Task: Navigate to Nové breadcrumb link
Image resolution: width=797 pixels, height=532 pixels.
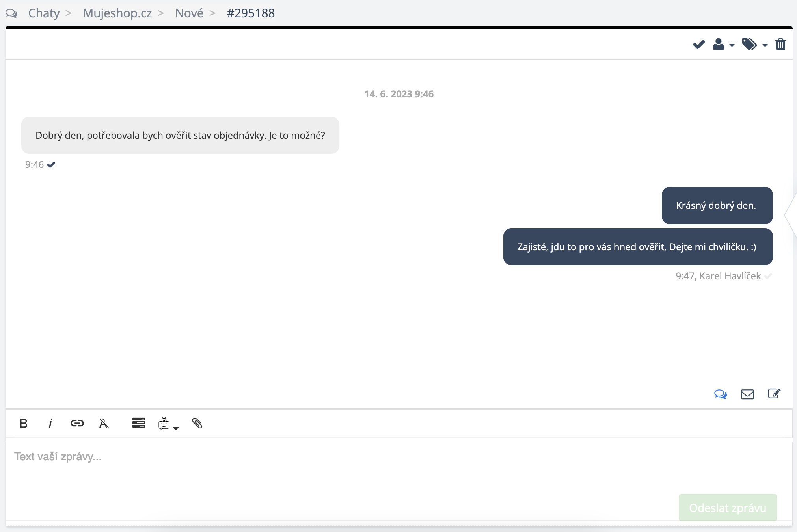Action: 189,13
